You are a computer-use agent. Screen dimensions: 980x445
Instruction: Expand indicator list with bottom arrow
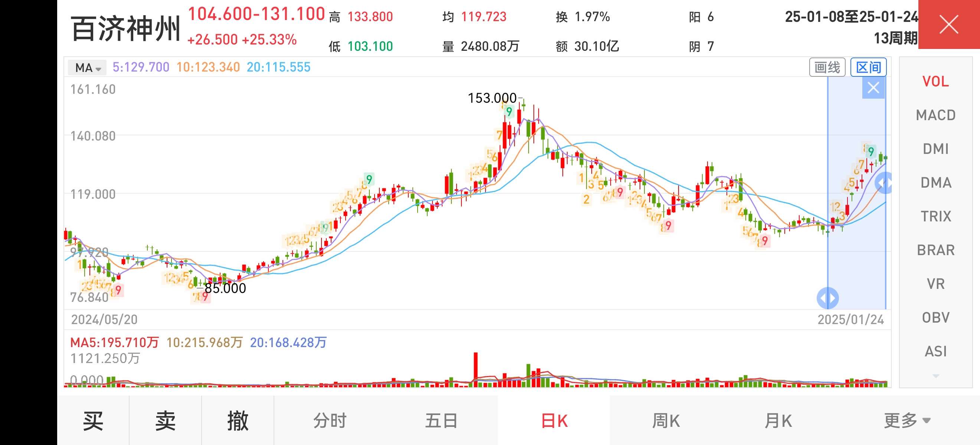point(936,376)
